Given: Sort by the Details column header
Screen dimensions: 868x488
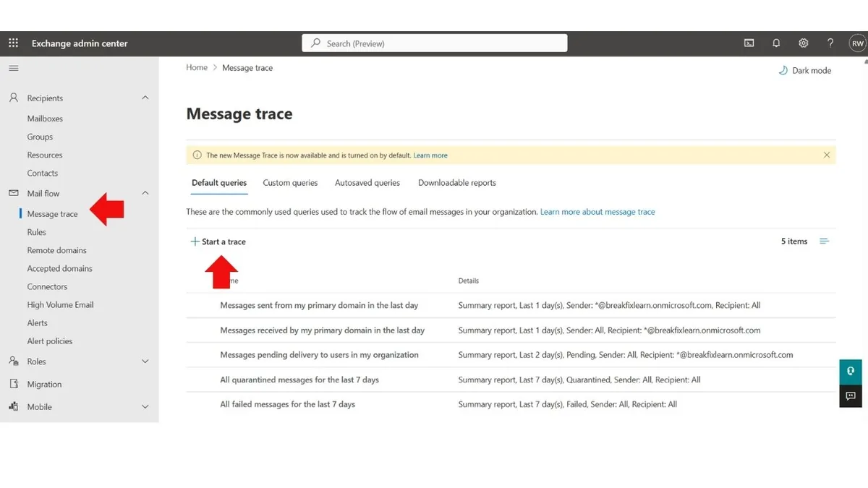Looking at the screenshot, I should pyautogui.click(x=469, y=281).
